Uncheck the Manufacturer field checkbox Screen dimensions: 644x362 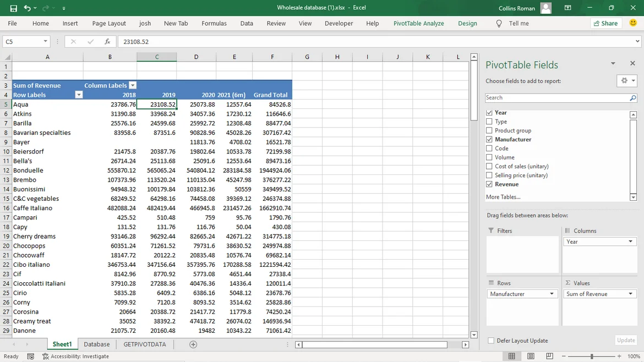(489, 139)
